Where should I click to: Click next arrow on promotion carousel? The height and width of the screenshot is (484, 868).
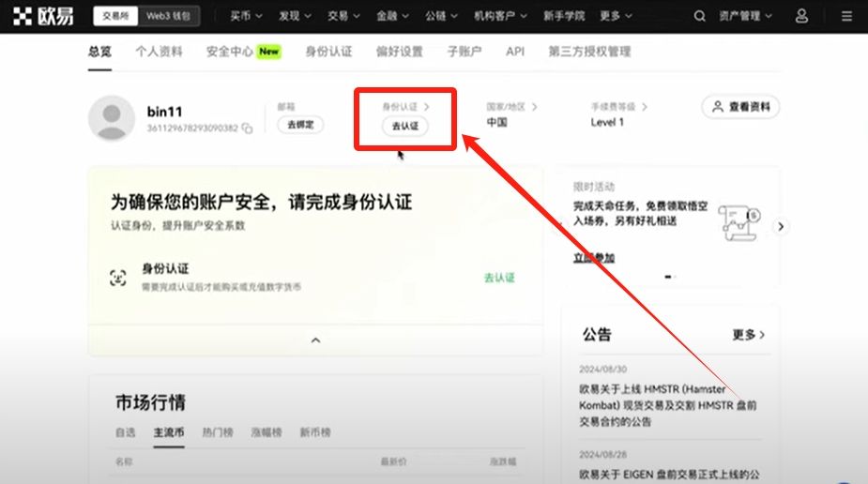[781, 226]
